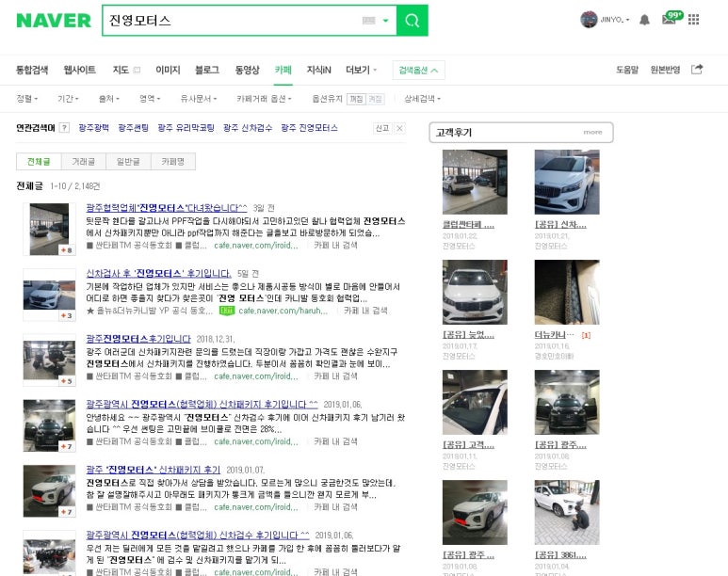Open result 광주협력업체 '진영모터스' 다녀왔습니다
This screenshot has width=728, height=576.
point(167,207)
